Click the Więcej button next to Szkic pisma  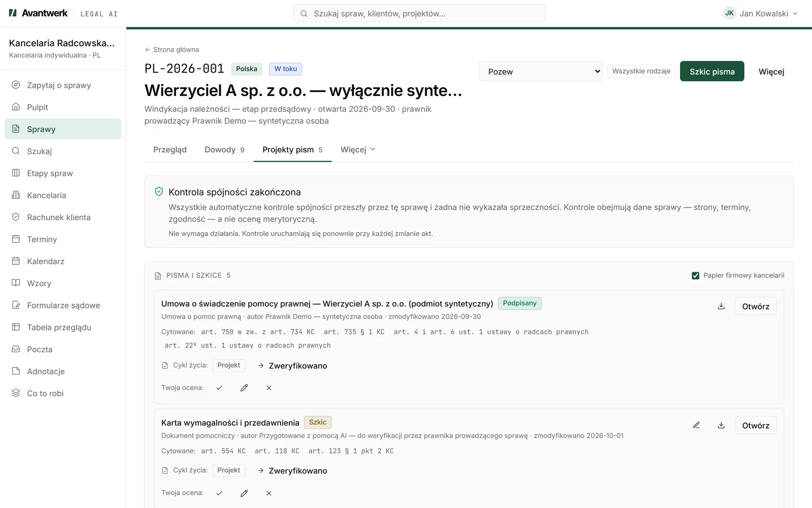tap(771, 71)
